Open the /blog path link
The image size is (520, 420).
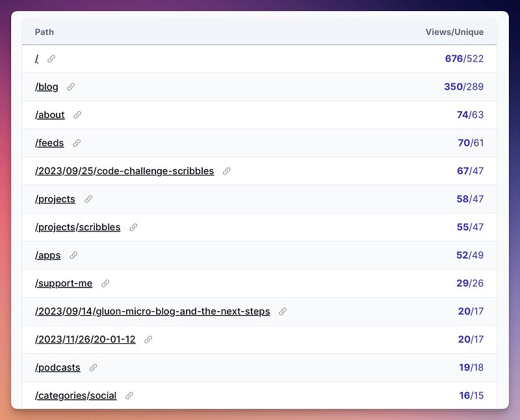46,87
